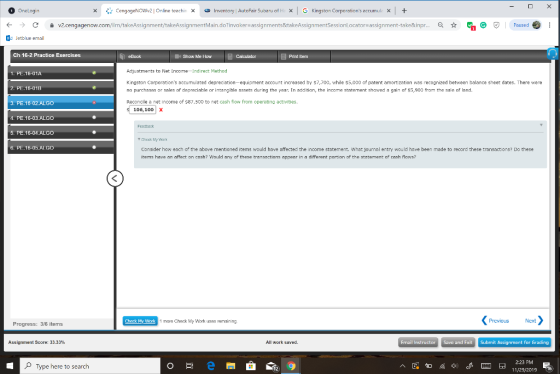Open Microsoft Store from taskbar
The image size is (560, 374).
tap(251, 366)
